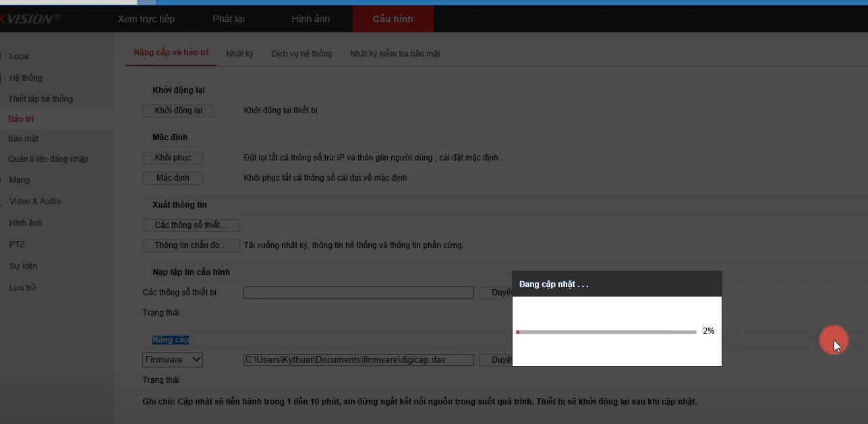This screenshot has height=424, width=868.
Task: Switch to the Nhật ký tab
Action: click(239, 53)
